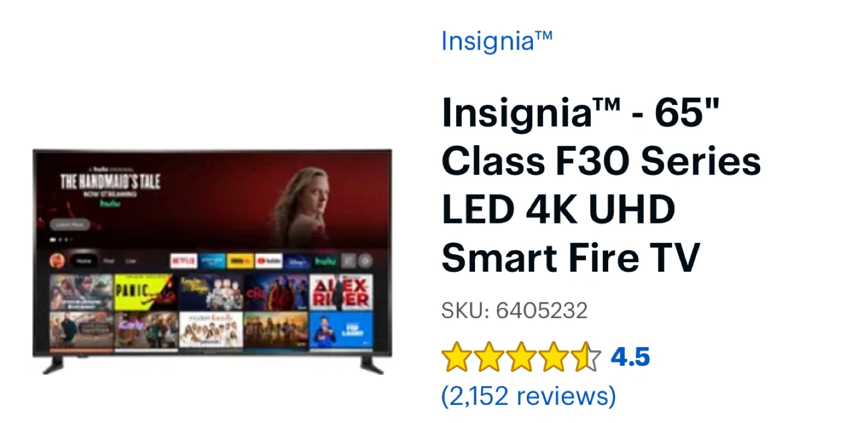868x423 pixels.
Task: Click the half-filled fifth rating star
Action: tap(586, 357)
